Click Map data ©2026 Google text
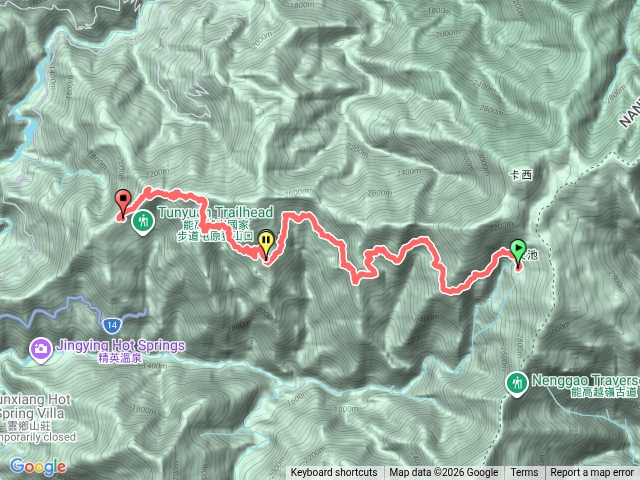Image resolution: width=640 pixels, height=480 pixels. 444,473
